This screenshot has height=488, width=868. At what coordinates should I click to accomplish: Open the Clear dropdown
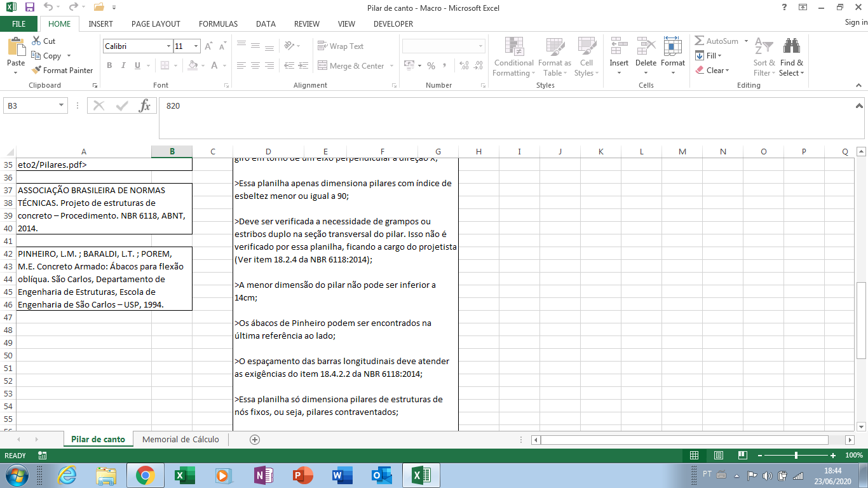point(712,70)
